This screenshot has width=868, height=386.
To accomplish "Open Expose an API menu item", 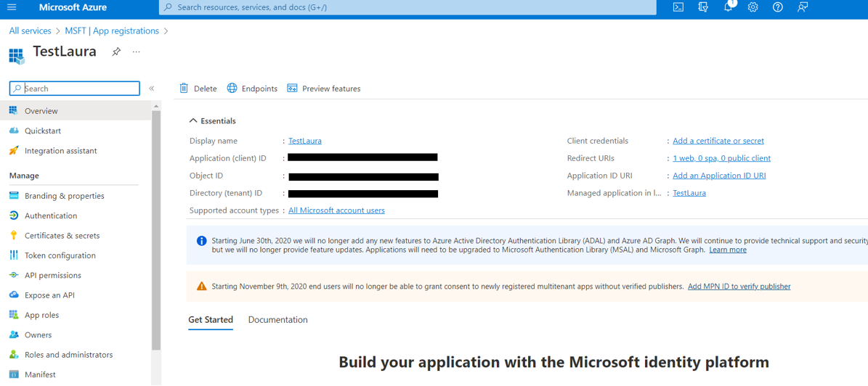I will coord(76,295).
